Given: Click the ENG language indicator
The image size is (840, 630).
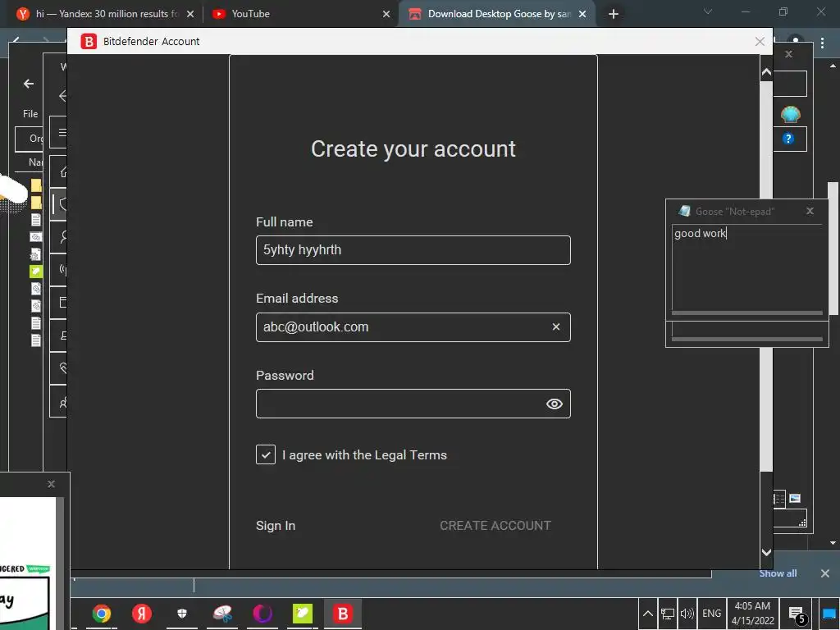Looking at the screenshot, I should point(711,614).
